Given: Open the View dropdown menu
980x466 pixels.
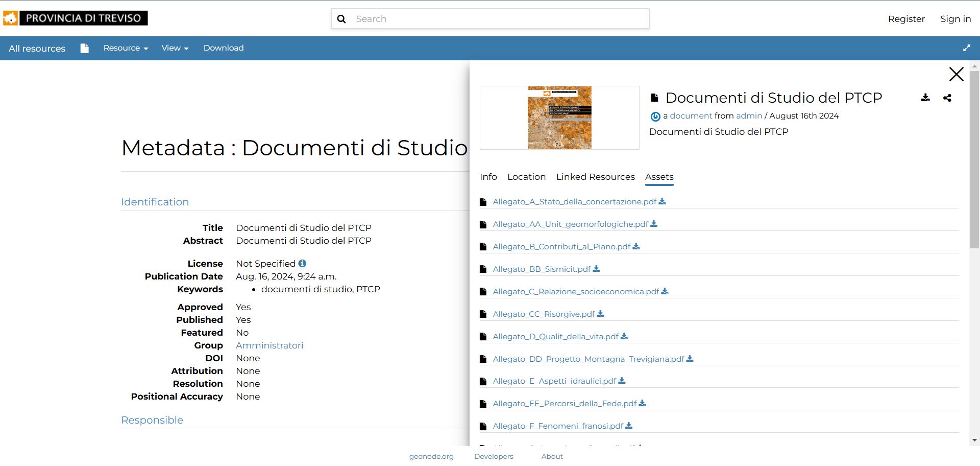Looking at the screenshot, I should 175,48.
